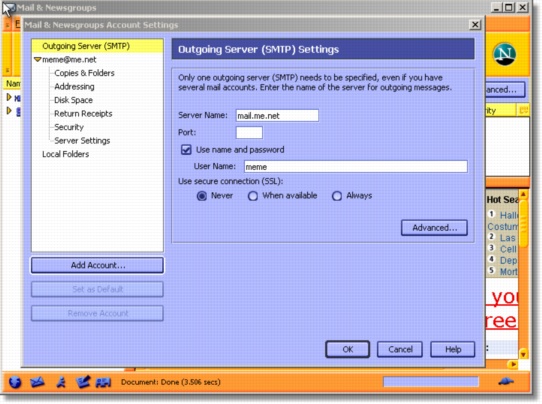Open Addressing settings
The width and height of the screenshot is (542, 404).
[x=74, y=86]
